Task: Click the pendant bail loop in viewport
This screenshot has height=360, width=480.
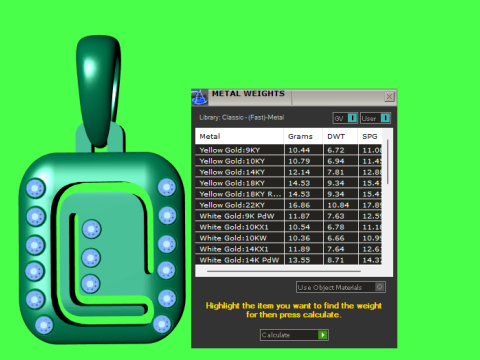Action: 99,90
